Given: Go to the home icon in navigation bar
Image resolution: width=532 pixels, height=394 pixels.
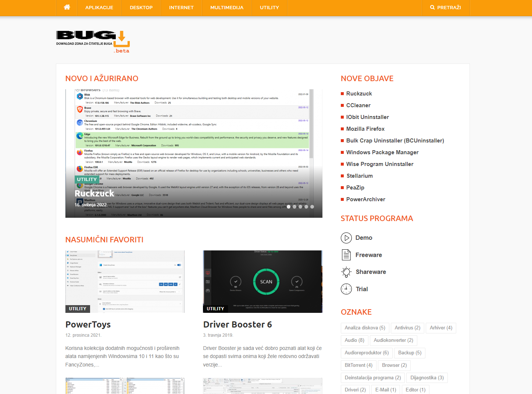Looking at the screenshot, I should [x=67, y=7].
